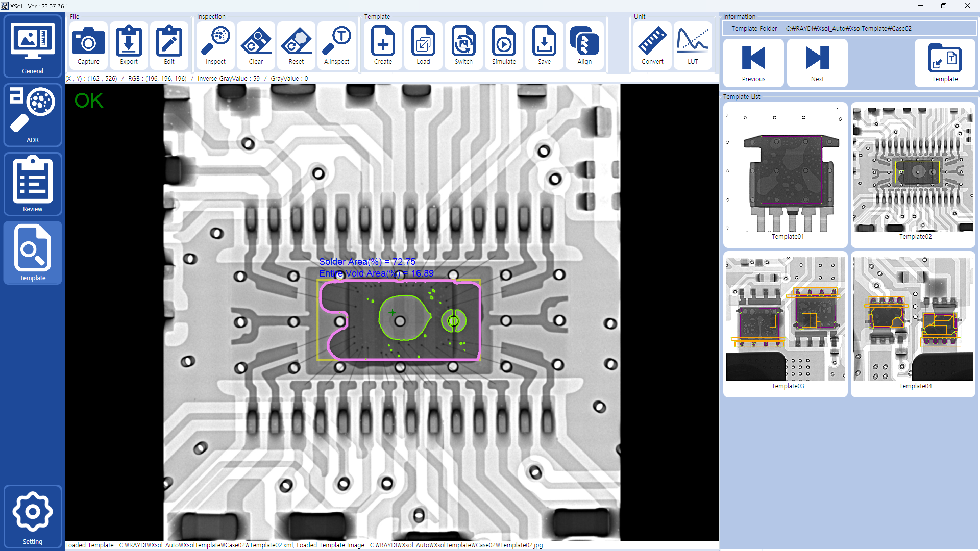This screenshot has width=980, height=551.
Task: Go to the Previous template
Action: (753, 63)
